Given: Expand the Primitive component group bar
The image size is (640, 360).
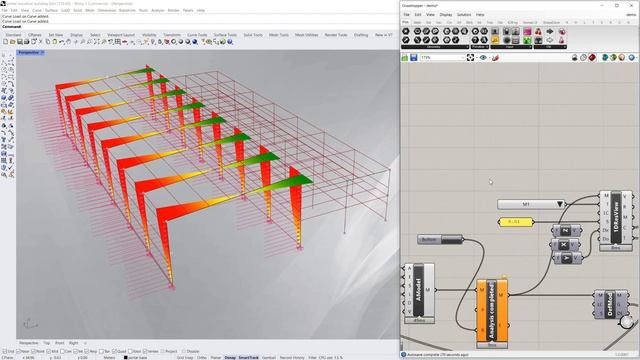Looking at the screenshot, I should 480,47.
